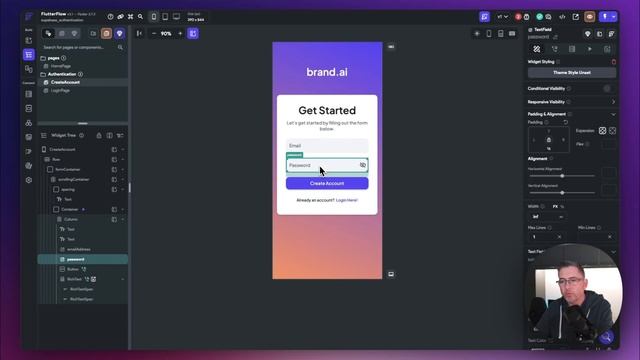Open the Properties tab in right panel
Viewport: 640px width, 360px height.
click(x=537, y=49)
